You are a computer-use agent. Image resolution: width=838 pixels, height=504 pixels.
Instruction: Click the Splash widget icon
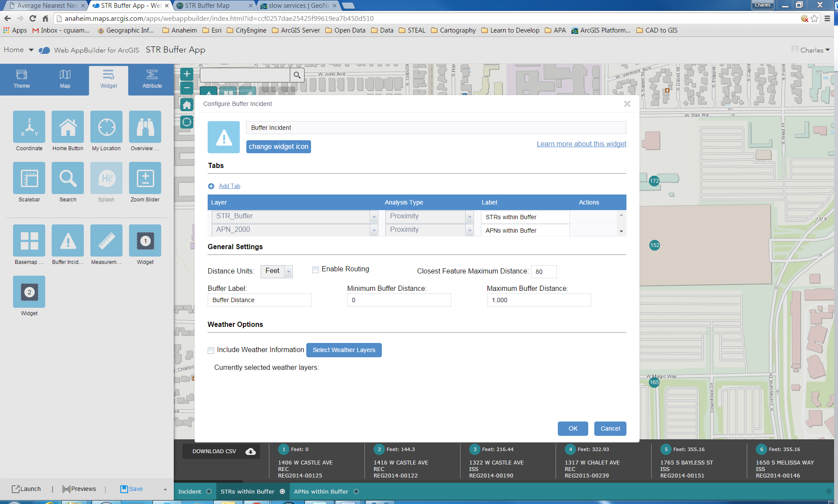pos(106,178)
